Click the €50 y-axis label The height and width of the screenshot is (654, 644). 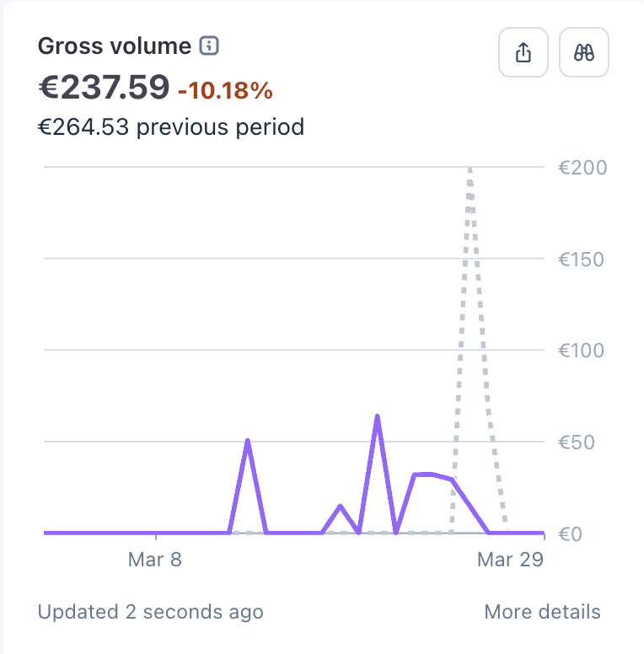coord(576,442)
